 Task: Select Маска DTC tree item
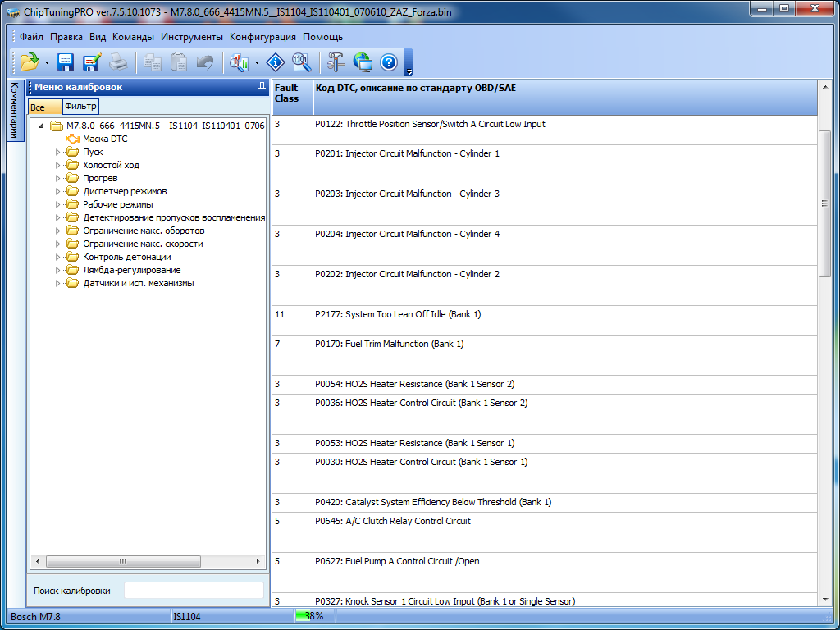(x=105, y=139)
